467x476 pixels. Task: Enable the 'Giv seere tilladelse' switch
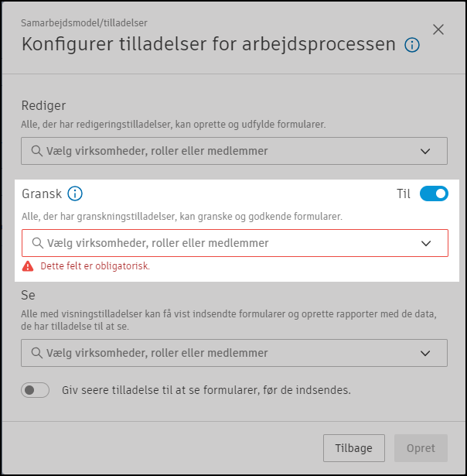(x=36, y=390)
